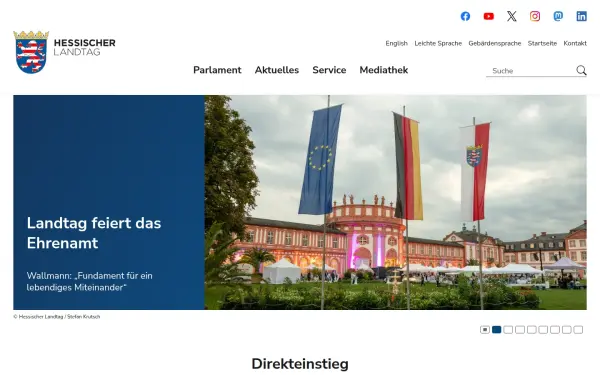This screenshot has height=375, width=600.
Task: Open the Gebärdensprache page
Action: tap(495, 43)
